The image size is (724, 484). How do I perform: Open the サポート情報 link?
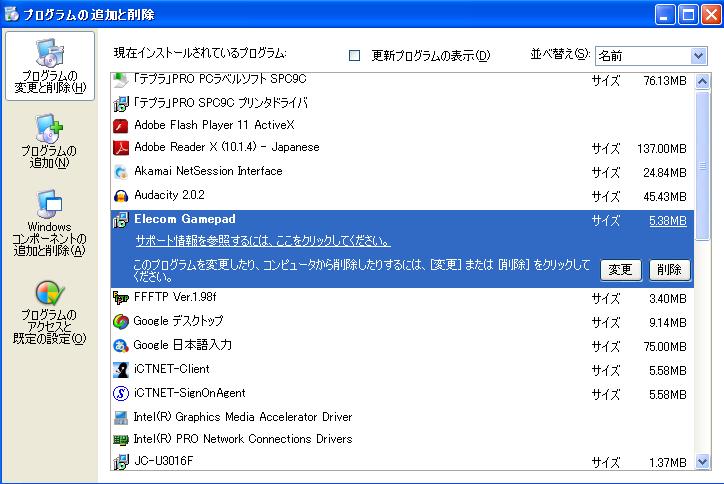(x=263, y=241)
